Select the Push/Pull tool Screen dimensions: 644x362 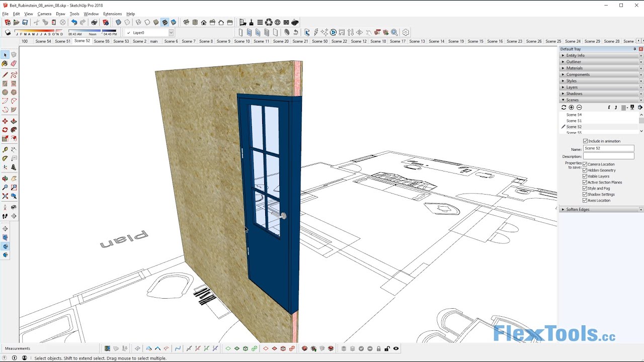14,121
